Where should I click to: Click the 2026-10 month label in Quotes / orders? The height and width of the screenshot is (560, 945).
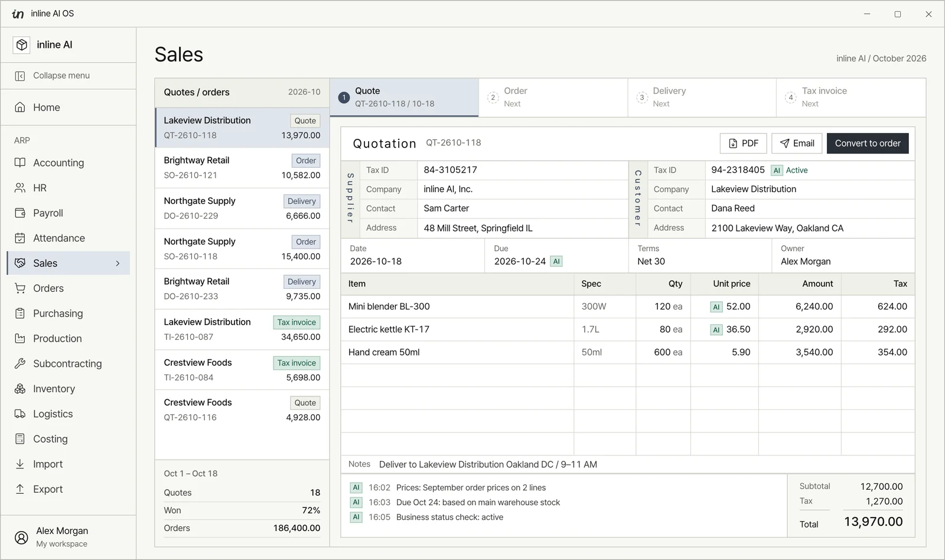pyautogui.click(x=304, y=92)
